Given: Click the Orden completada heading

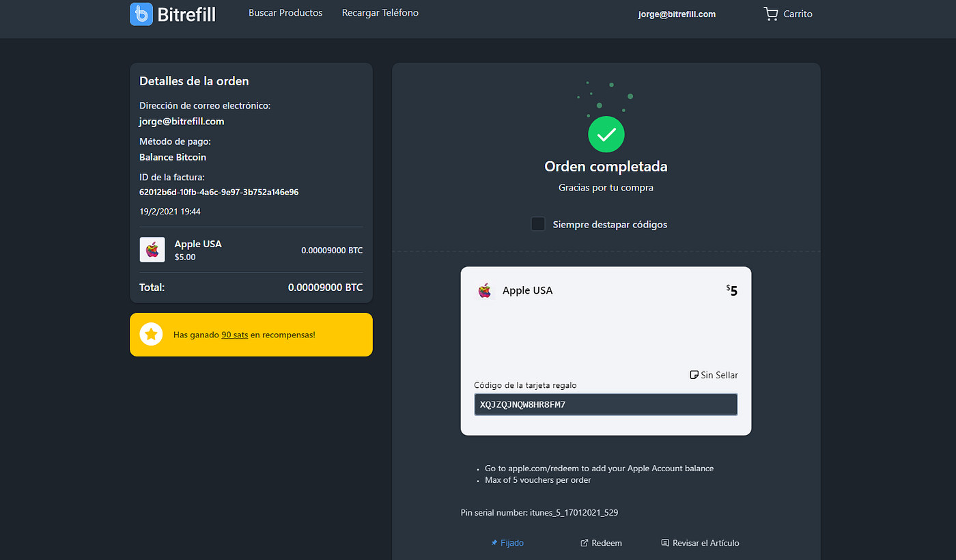Looking at the screenshot, I should tap(606, 166).
